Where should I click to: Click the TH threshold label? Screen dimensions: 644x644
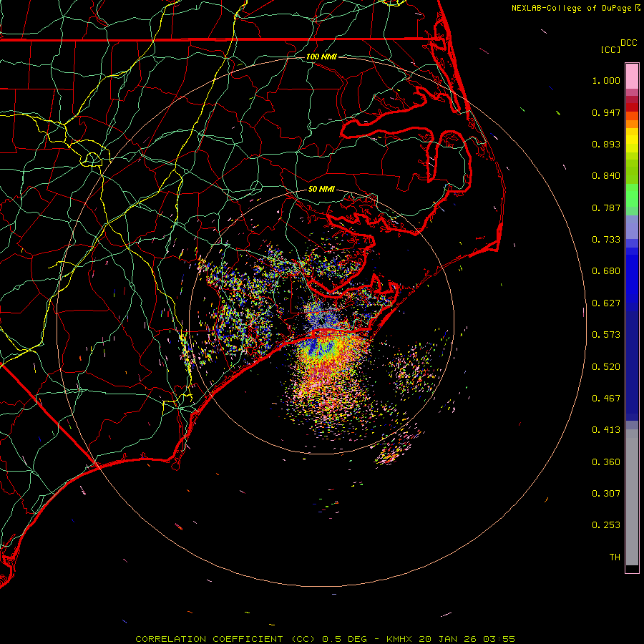click(x=615, y=557)
